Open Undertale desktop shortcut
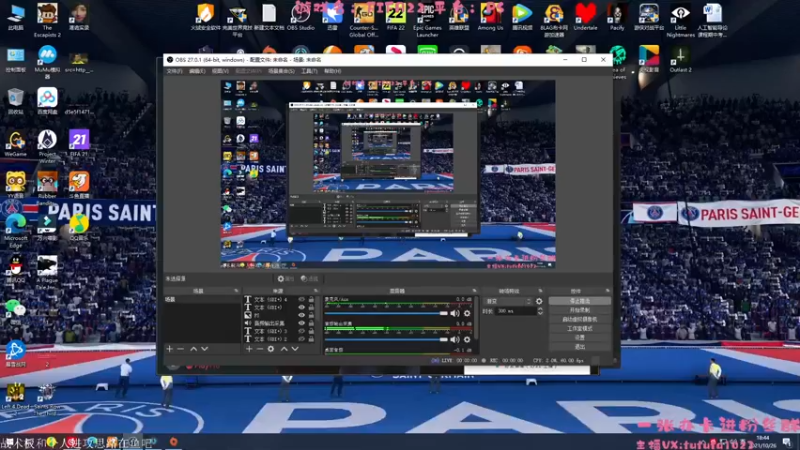 585,17
